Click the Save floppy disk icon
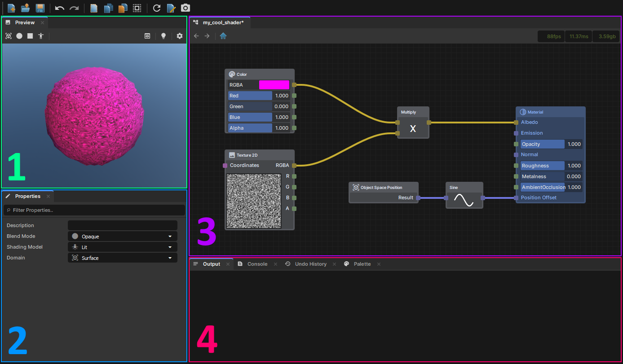The height and width of the screenshot is (364, 623). click(x=40, y=8)
